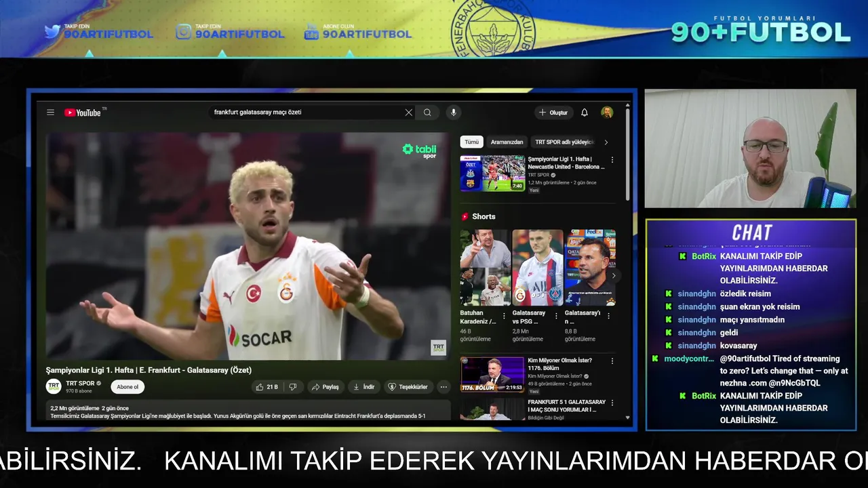Like the video with thumbs up 21 B
868x488 pixels.
tap(267, 387)
